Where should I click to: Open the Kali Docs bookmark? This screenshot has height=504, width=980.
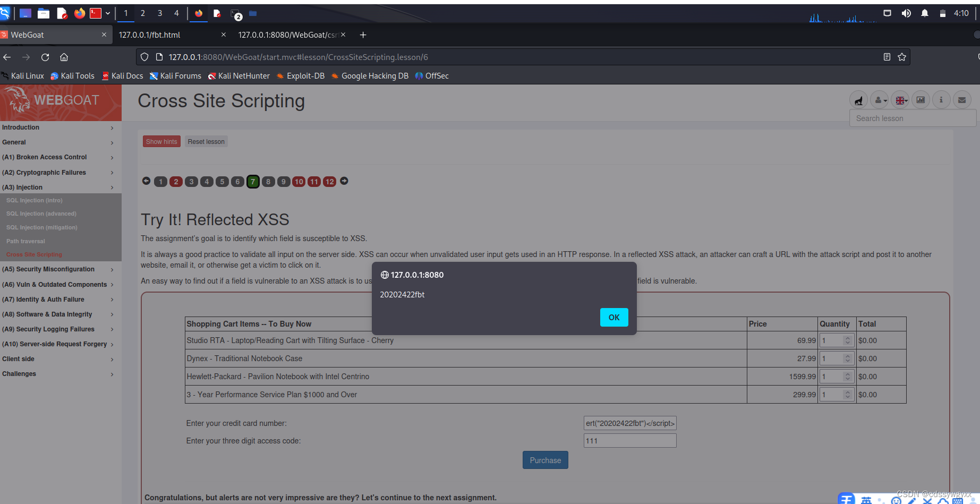123,76
